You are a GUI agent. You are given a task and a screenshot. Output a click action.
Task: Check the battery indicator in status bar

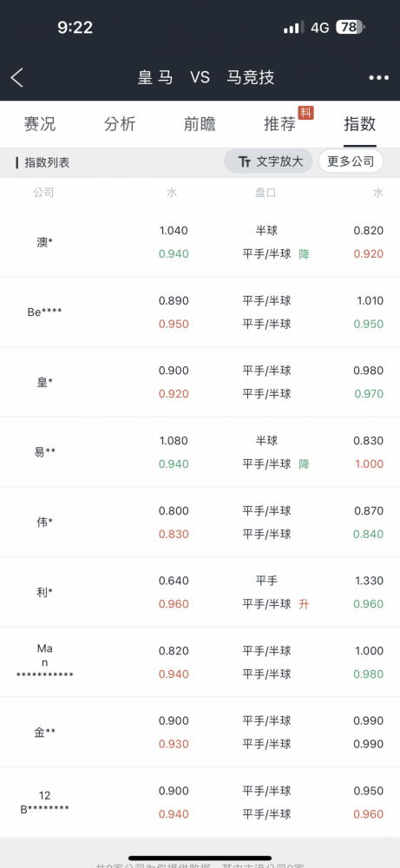click(350, 27)
